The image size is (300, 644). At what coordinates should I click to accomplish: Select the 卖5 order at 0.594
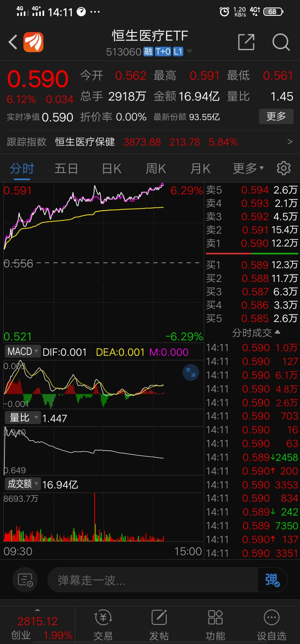pos(252,190)
